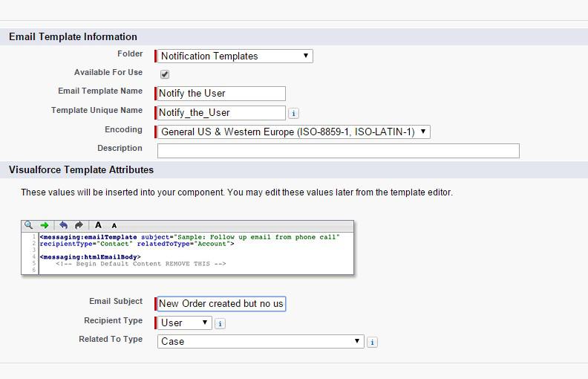Click the messaging:htmlEmailBody line in code editor
Image resolution: width=588 pixels, height=379 pixels.
(x=91, y=257)
